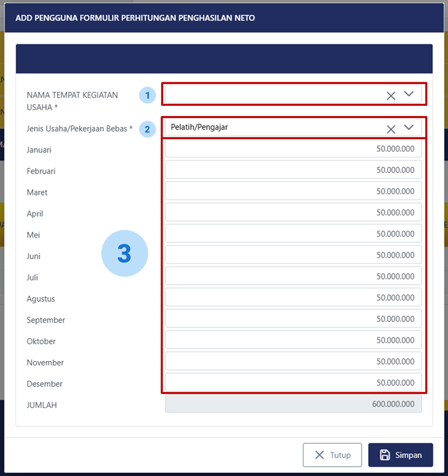Expand the Nama Tempat Kegiatan Usaha dropdown

coord(409,94)
